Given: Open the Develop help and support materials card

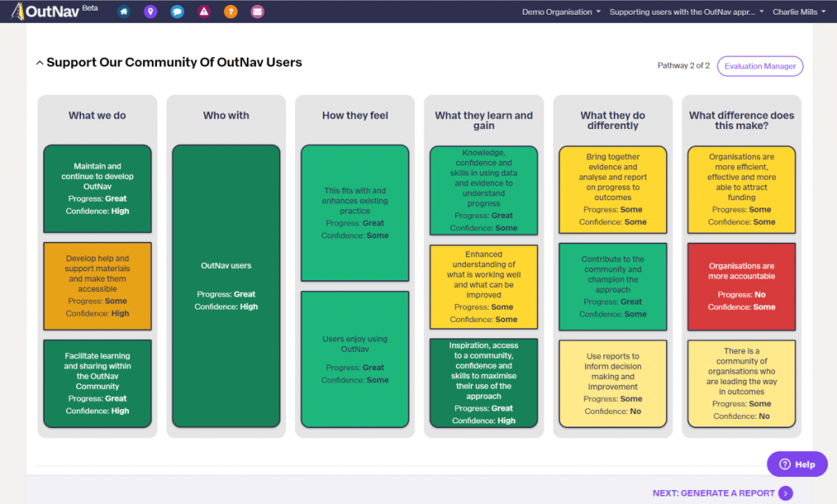Looking at the screenshot, I should pyautogui.click(x=97, y=286).
